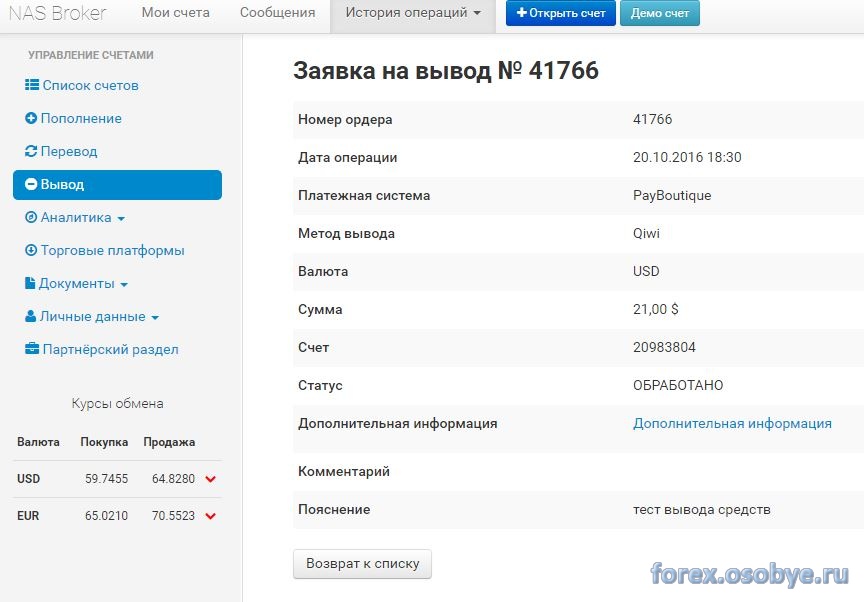Click Возврат к списку button
The width and height of the screenshot is (864, 602).
pos(362,563)
